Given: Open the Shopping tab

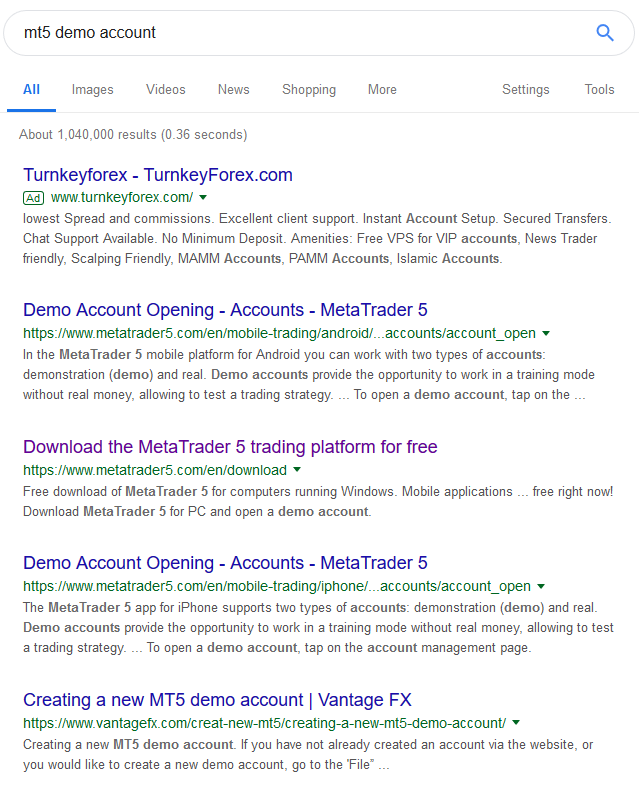Looking at the screenshot, I should [x=309, y=89].
